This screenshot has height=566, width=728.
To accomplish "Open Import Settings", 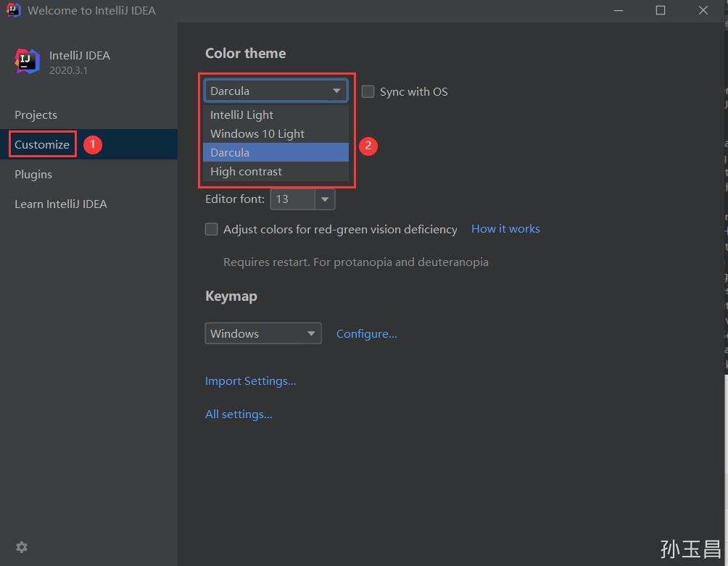I will 250,380.
